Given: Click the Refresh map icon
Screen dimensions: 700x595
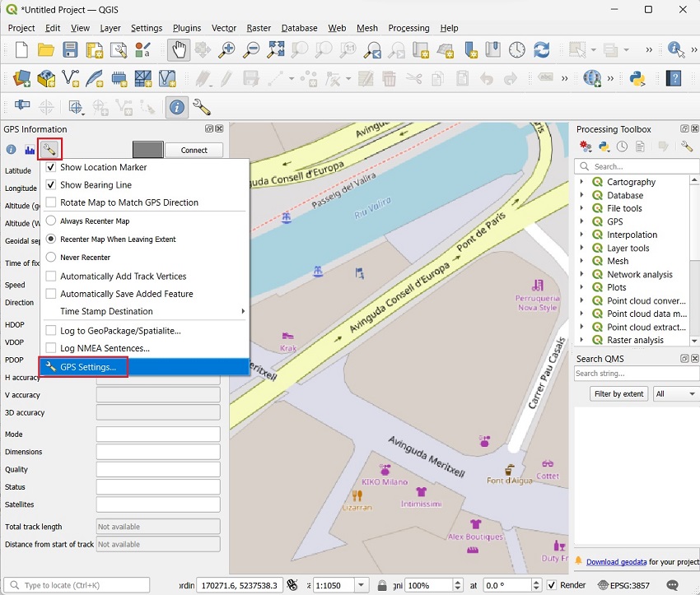Looking at the screenshot, I should click(541, 50).
